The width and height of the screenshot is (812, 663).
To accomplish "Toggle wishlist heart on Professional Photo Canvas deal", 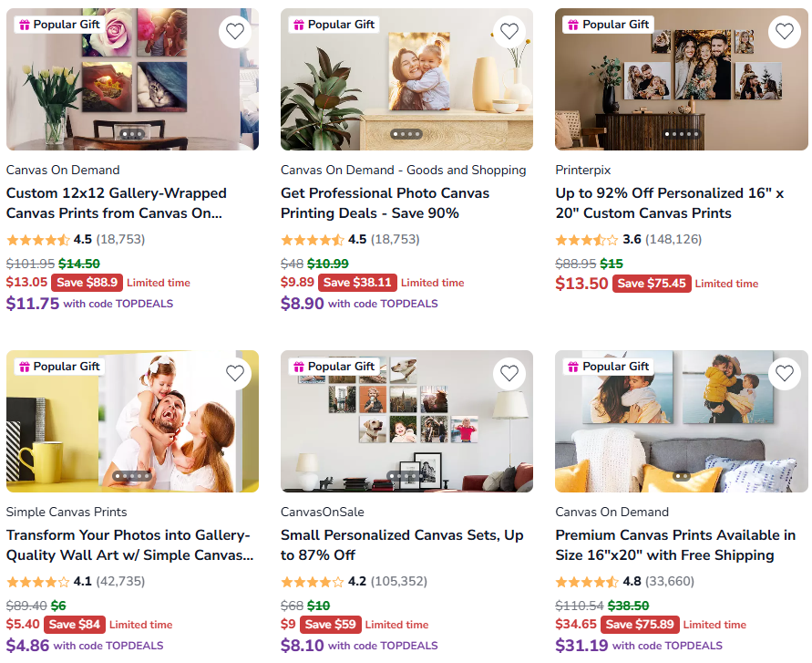I will [509, 32].
